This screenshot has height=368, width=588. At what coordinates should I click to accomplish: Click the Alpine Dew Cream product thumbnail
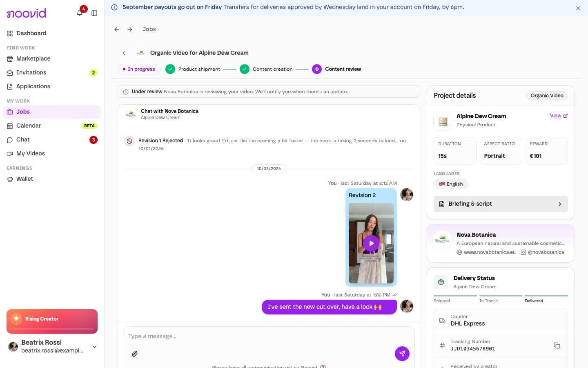pos(443,121)
